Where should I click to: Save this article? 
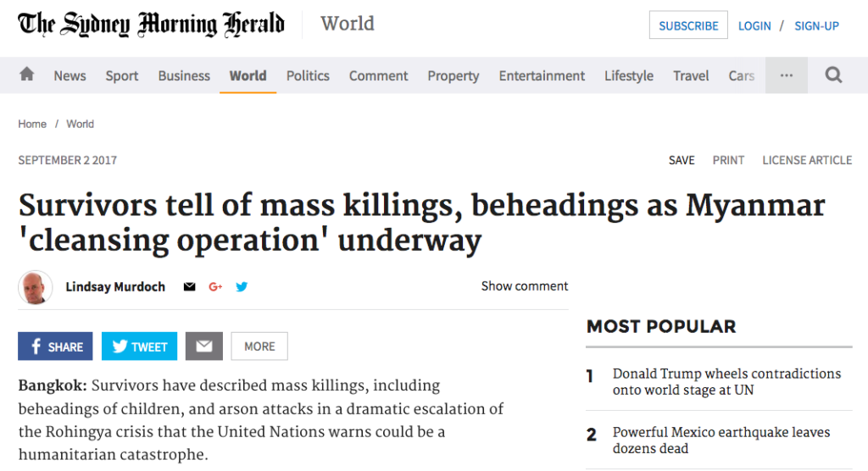click(682, 160)
